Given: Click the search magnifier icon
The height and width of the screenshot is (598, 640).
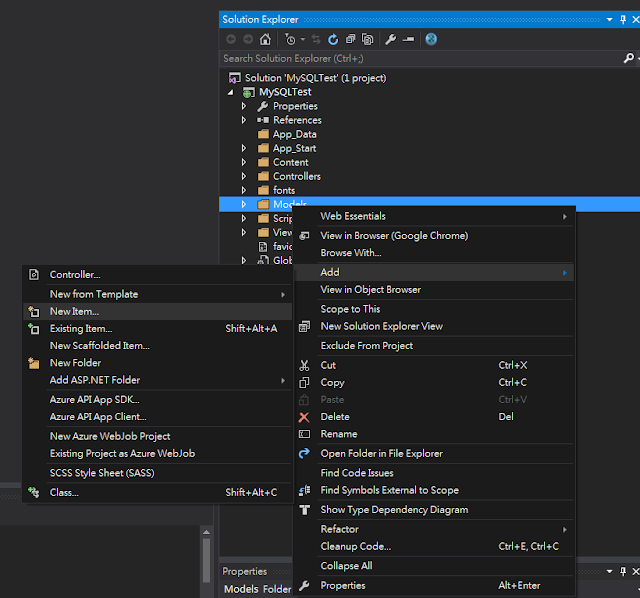Looking at the screenshot, I should (x=629, y=58).
